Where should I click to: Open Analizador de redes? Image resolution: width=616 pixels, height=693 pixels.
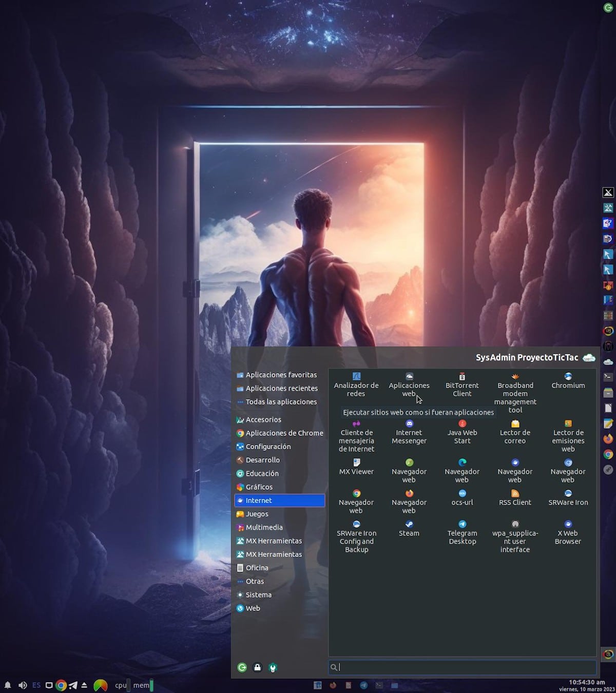(x=356, y=385)
